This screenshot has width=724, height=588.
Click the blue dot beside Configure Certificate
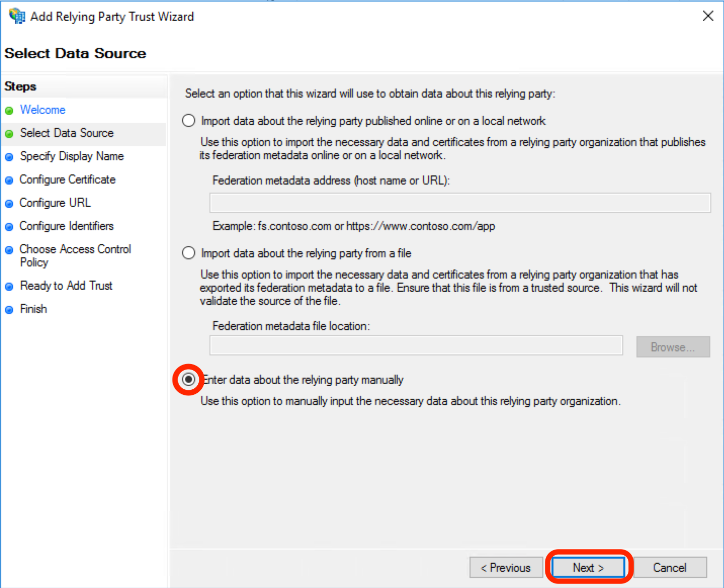(x=9, y=179)
